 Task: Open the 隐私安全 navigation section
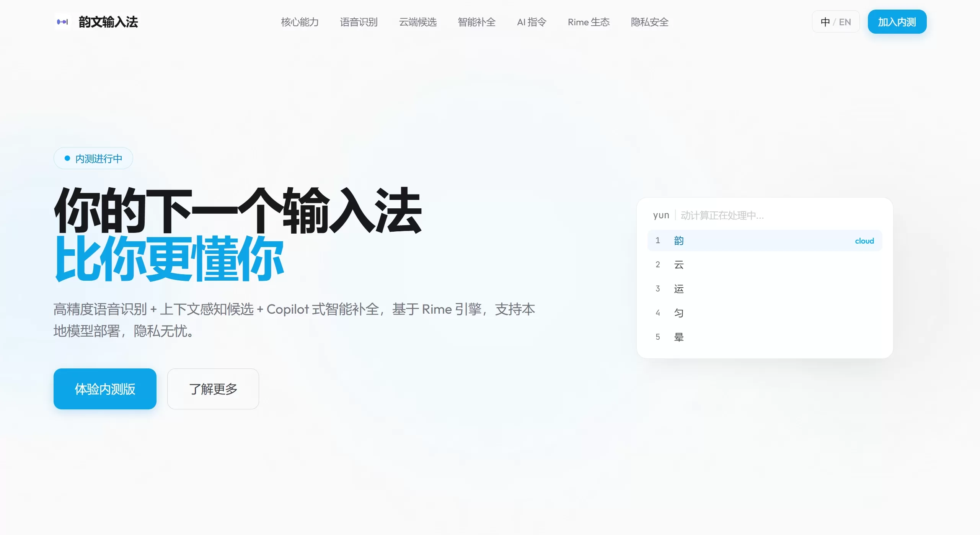pyautogui.click(x=649, y=22)
